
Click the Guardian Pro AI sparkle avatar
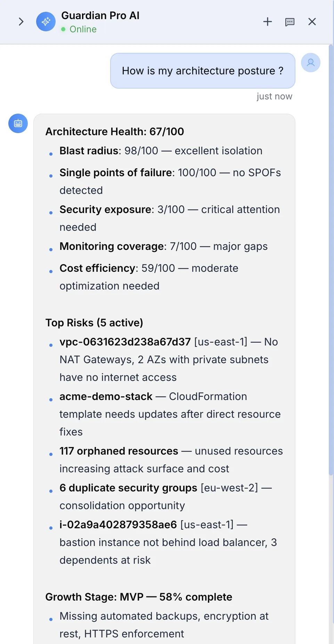click(x=46, y=22)
